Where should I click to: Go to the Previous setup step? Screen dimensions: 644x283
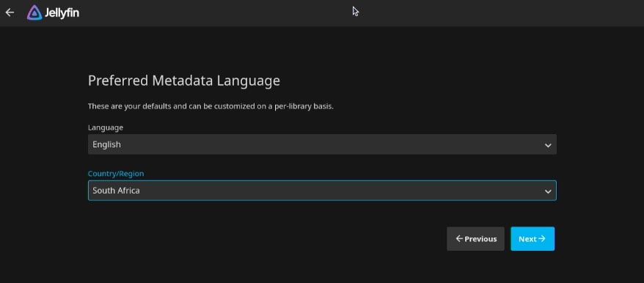[475, 238]
